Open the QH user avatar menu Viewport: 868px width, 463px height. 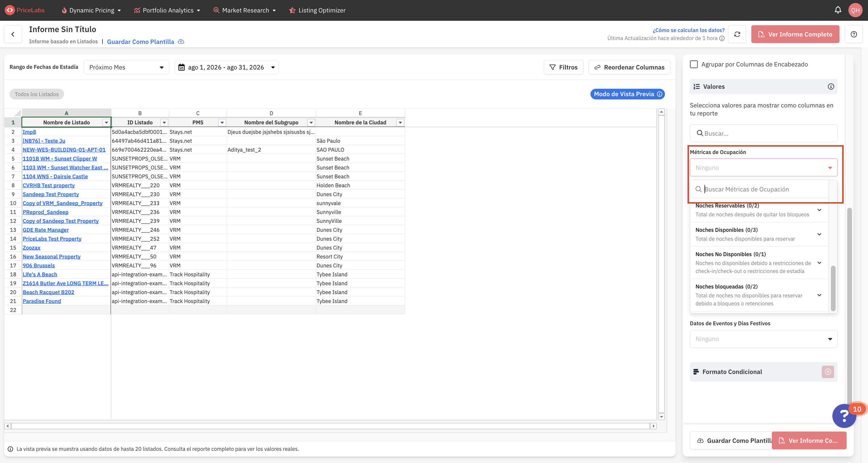click(x=855, y=10)
